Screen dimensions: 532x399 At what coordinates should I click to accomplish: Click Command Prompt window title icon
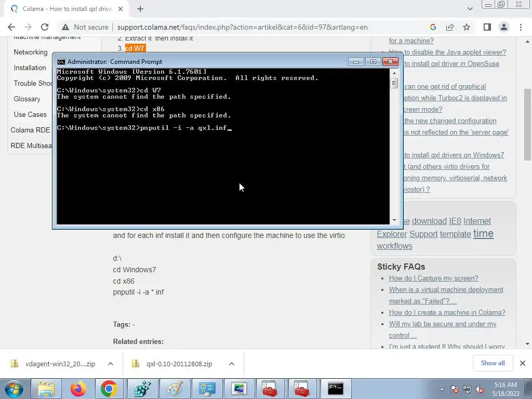pos(61,62)
